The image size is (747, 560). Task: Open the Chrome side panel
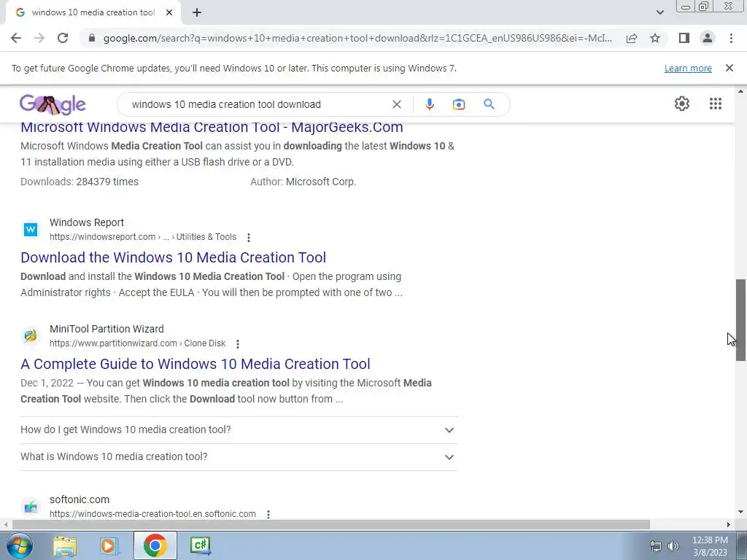(684, 38)
